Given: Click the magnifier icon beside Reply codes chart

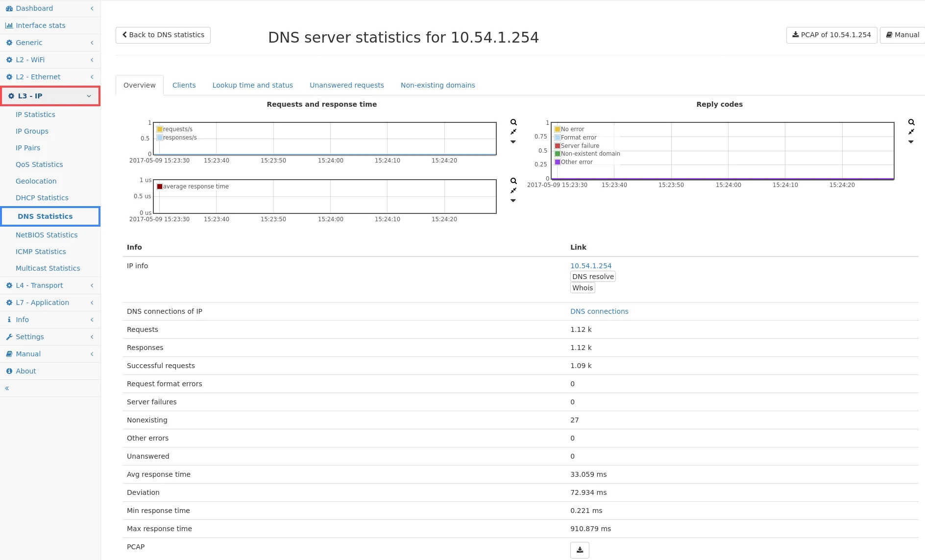Looking at the screenshot, I should pos(911,122).
